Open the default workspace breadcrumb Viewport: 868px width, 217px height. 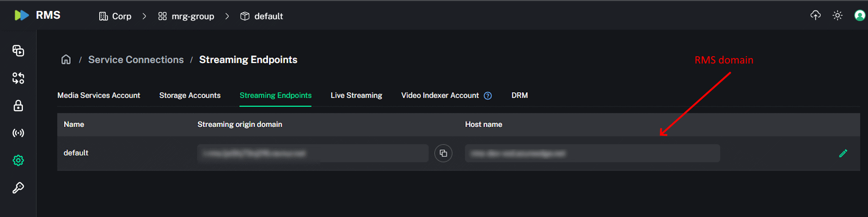(x=262, y=16)
